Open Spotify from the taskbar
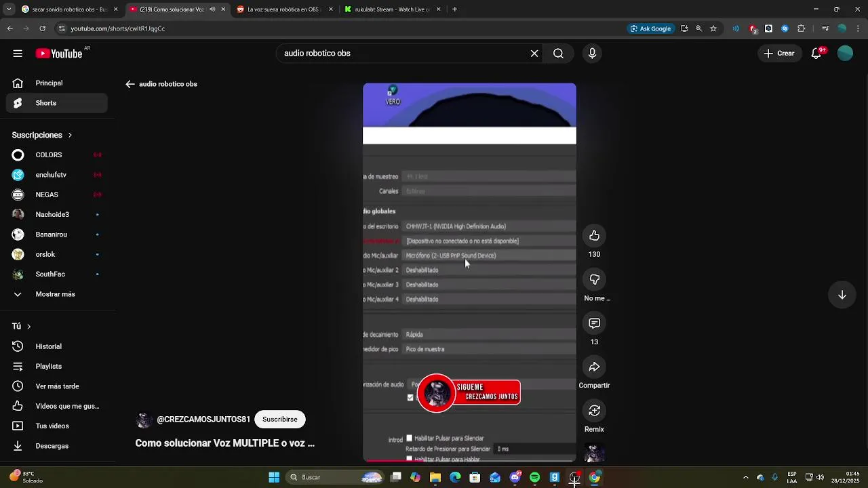Screen dimensions: 868x488 534,478
